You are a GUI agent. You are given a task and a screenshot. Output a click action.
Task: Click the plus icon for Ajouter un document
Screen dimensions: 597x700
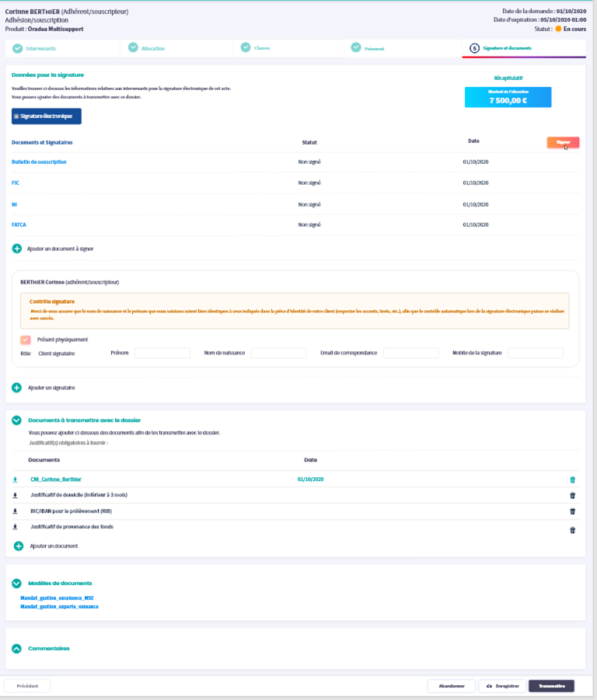(x=19, y=546)
